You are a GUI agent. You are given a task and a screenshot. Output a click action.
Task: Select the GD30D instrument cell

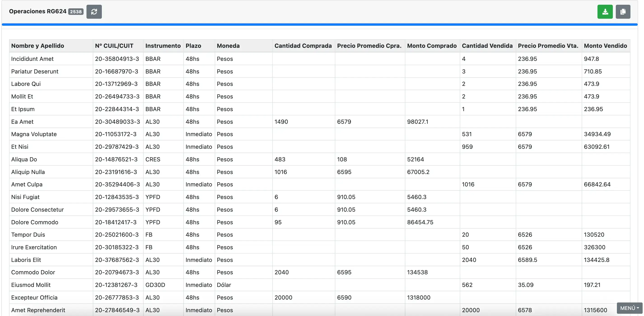[155, 285]
